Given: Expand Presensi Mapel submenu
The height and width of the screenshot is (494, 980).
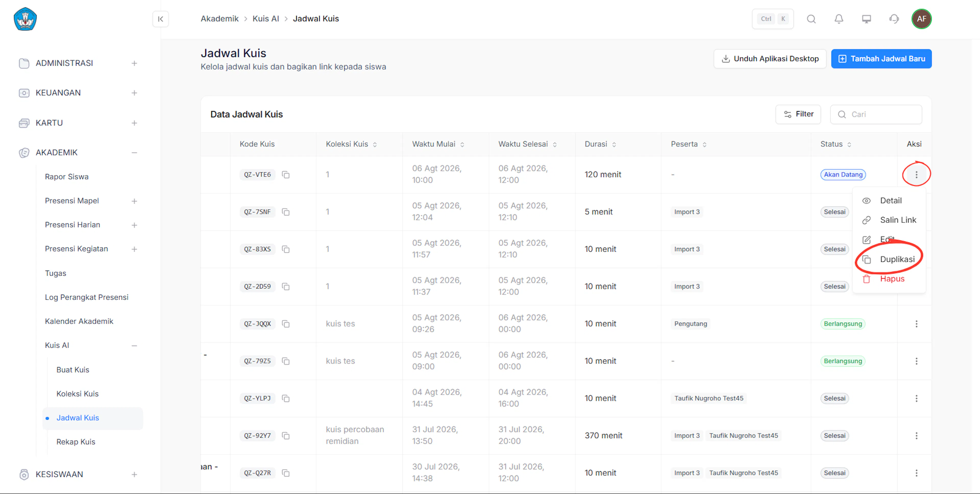Looking at the screenshot, I should tap(134, 201).
